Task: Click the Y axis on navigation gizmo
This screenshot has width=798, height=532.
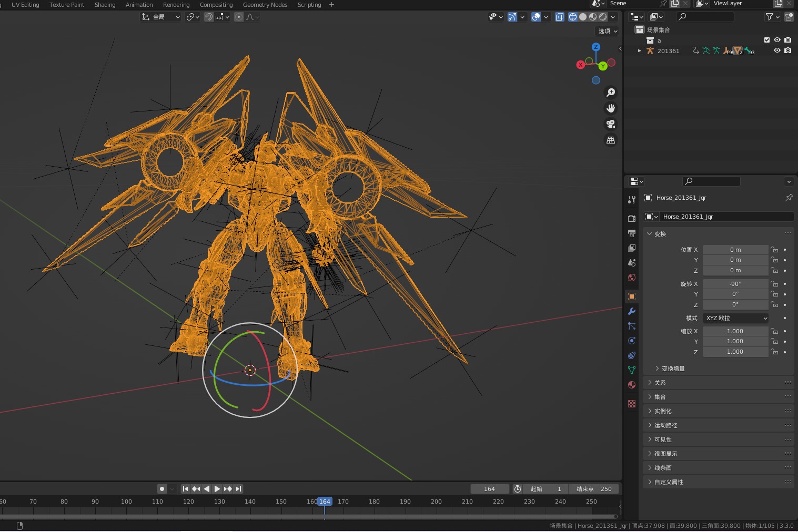Action: (x=603, y=66)
